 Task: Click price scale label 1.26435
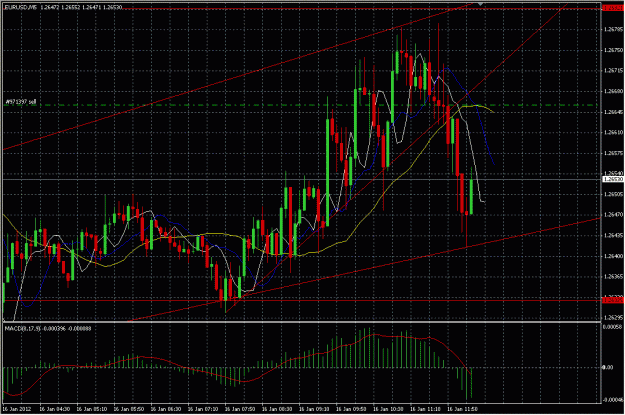[613, 235]
